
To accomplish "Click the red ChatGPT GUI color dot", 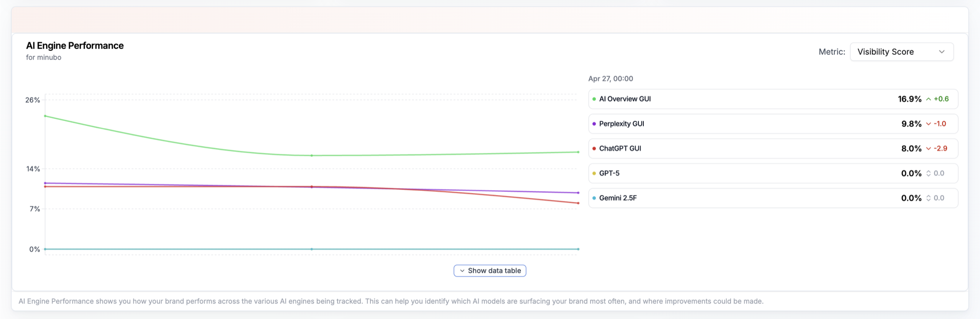I will 594,148.
